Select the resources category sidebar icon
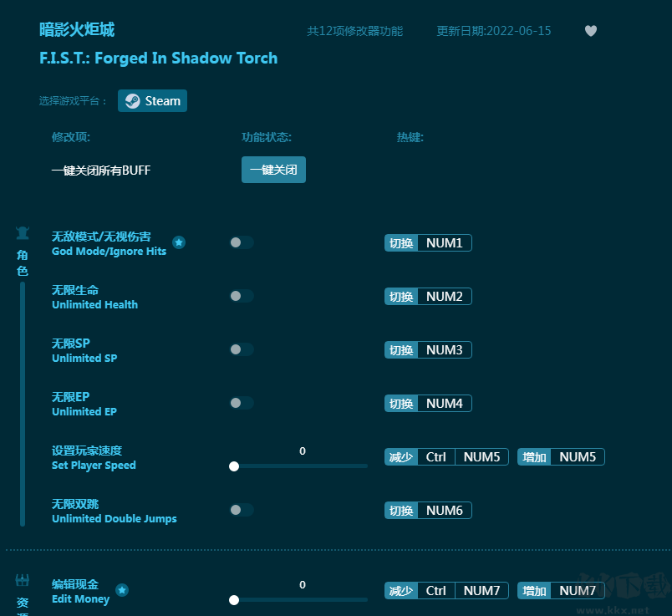Image resolution: width=672 pixels, height=616 pixels. click(23, 581)
